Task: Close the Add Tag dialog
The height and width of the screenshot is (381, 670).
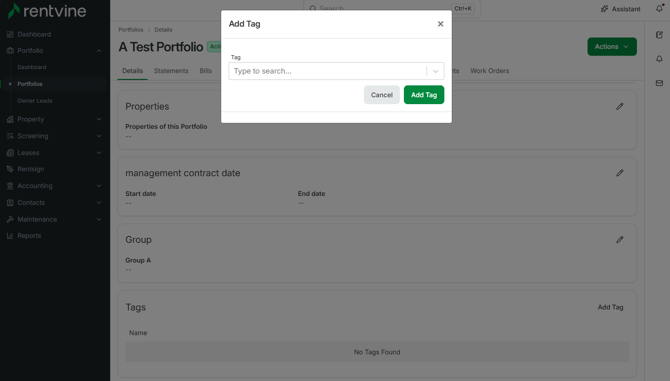Action: click(x=440, y=24)
